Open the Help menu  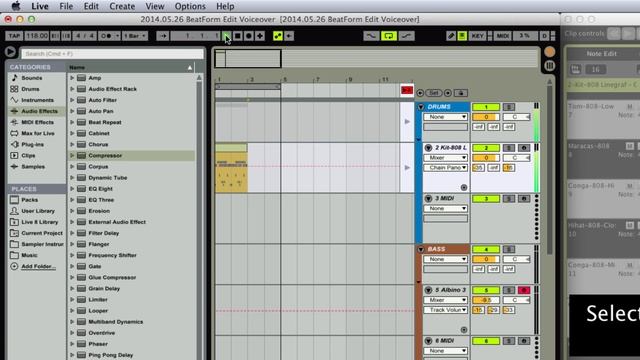[x=225, y=7]
